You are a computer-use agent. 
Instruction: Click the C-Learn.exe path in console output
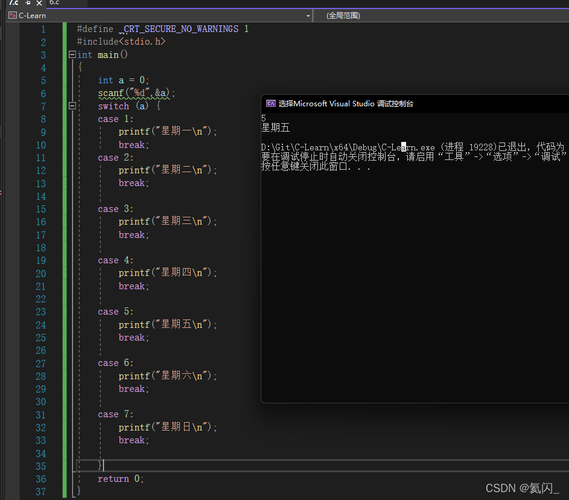(x=348, y=147)
